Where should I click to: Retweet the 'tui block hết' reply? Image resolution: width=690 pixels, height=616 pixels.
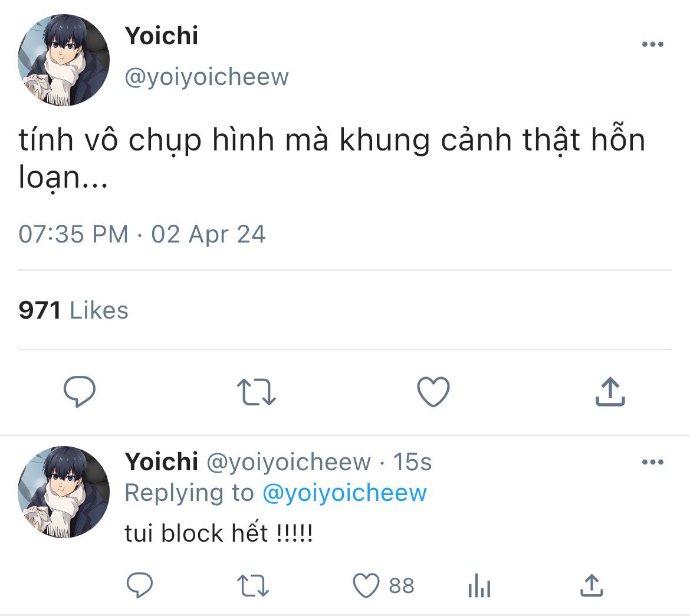point(252,586)
